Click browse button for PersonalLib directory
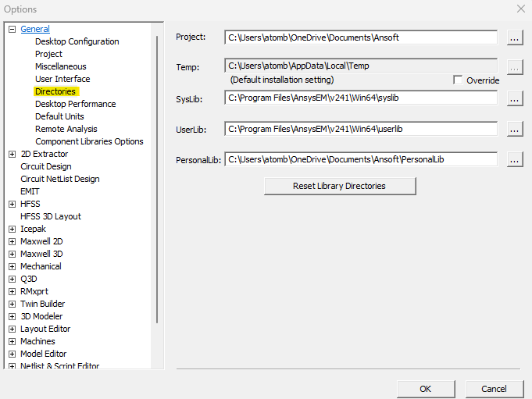532x399 pixels. click(x=514, y=159)
